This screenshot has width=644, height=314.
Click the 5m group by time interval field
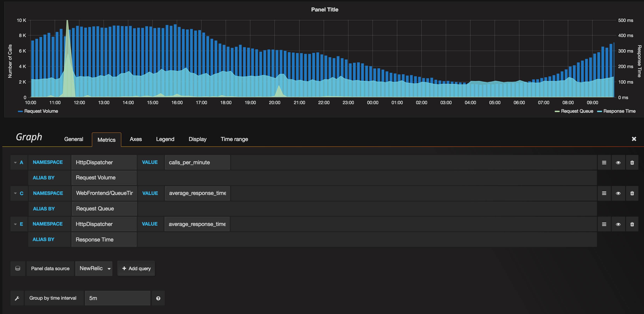pyautogui.click(x=117, y=298)
